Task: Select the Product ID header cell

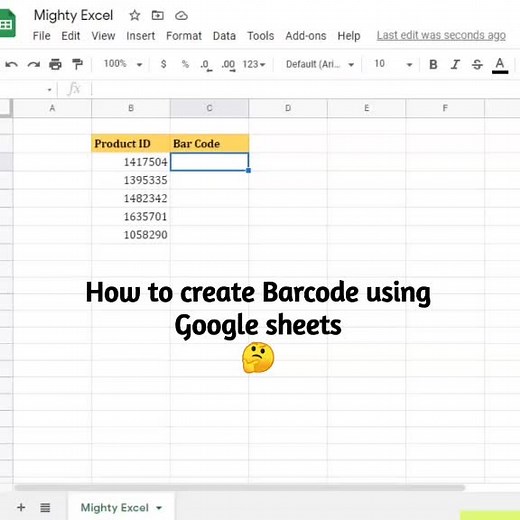Action: [x=131, y=144]
